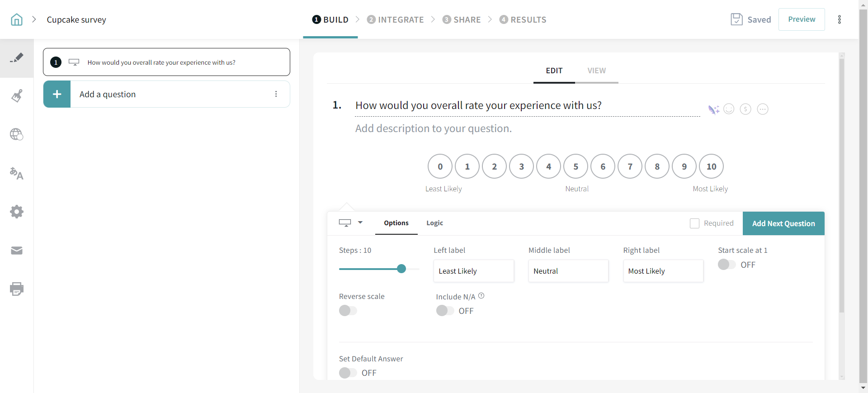
Task: Click the smiley face icon beside question
Action: (x=729, y=109)
